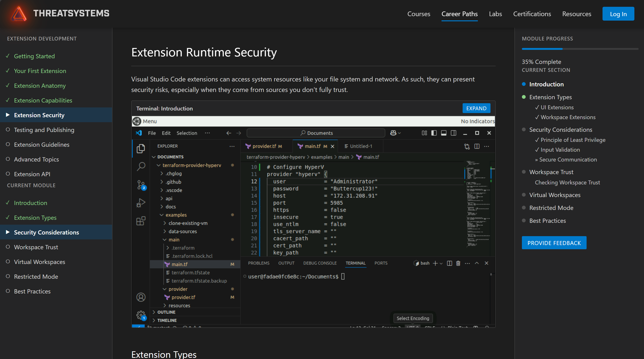644x359 pixels.
Task: Toggle the bottom Panel layout icon
Action: point(444,133)
